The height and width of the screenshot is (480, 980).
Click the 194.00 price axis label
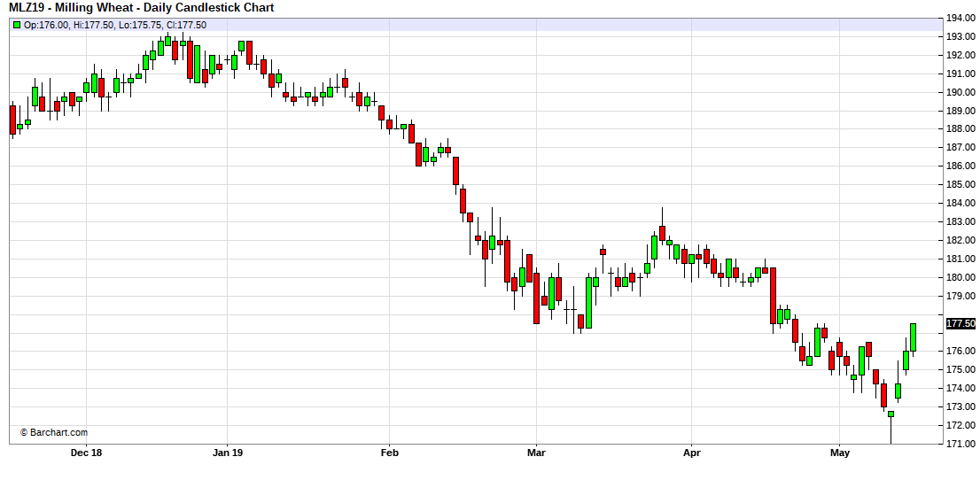(x=961, y=18)
